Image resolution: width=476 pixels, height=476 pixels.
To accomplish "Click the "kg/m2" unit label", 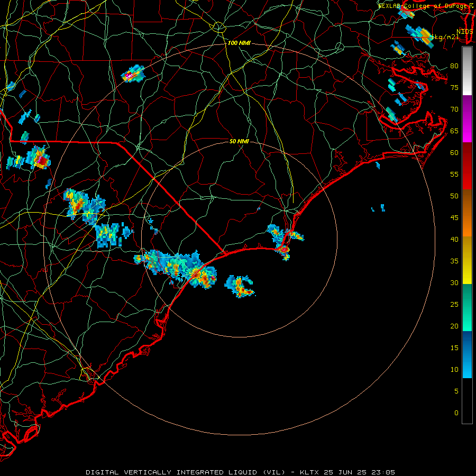I will (x=446, y=37).
